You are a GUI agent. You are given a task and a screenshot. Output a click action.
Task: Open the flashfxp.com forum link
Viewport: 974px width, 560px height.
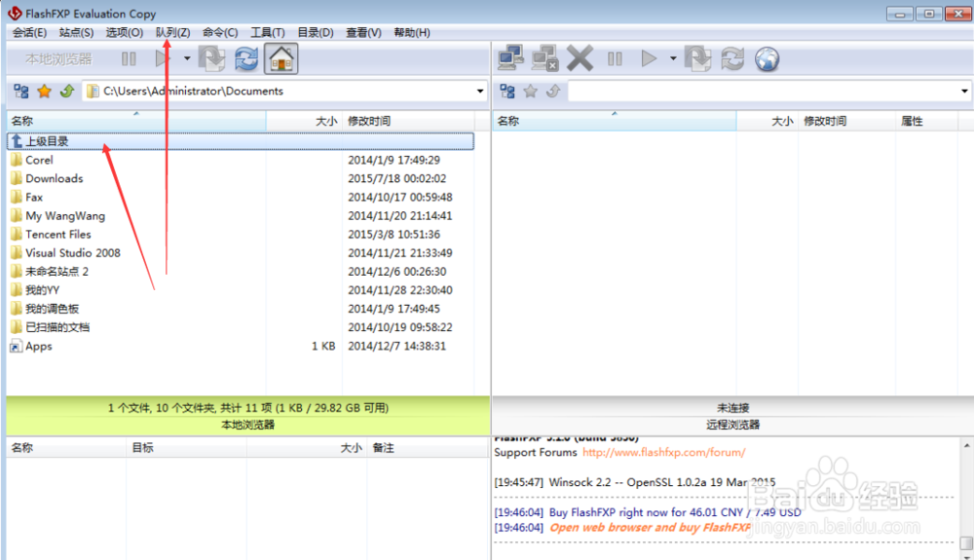(x=664, y=452)
